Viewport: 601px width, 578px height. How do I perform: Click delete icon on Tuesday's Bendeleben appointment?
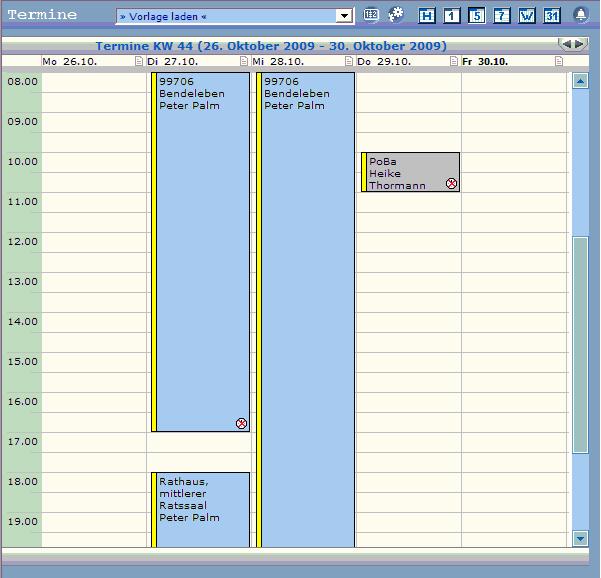pos(241,424)
